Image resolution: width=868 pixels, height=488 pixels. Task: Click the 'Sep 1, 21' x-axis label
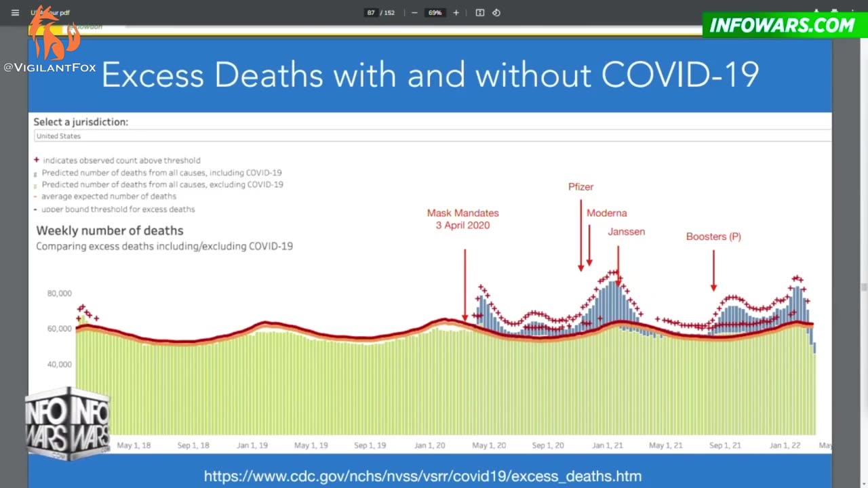726,445
